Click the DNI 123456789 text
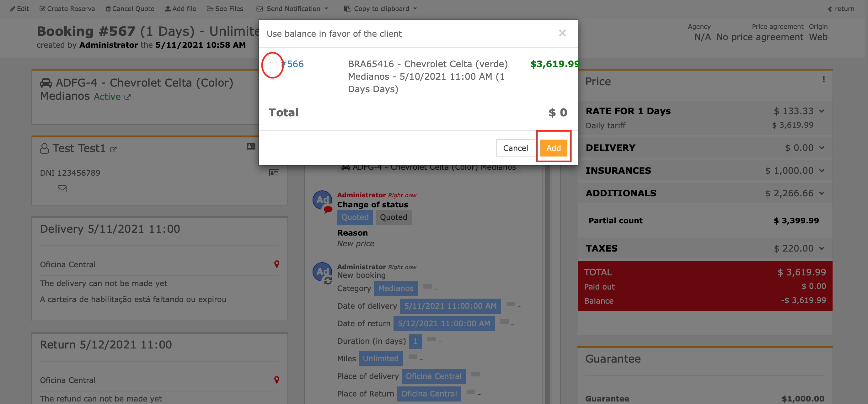868x404 pixels. click(70, 173)
